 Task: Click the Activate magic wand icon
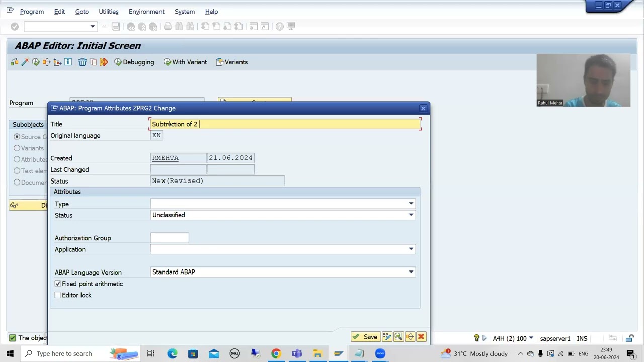pos(25,62)
